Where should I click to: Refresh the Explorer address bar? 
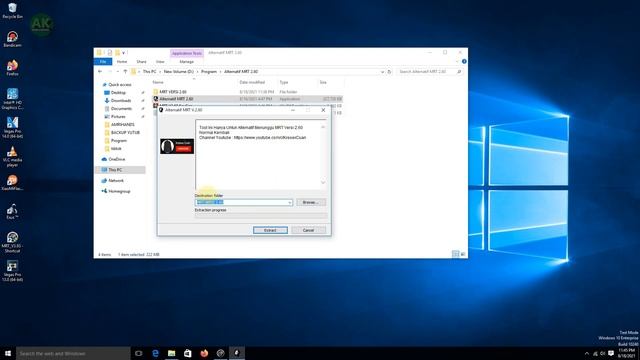pos(389,71)
